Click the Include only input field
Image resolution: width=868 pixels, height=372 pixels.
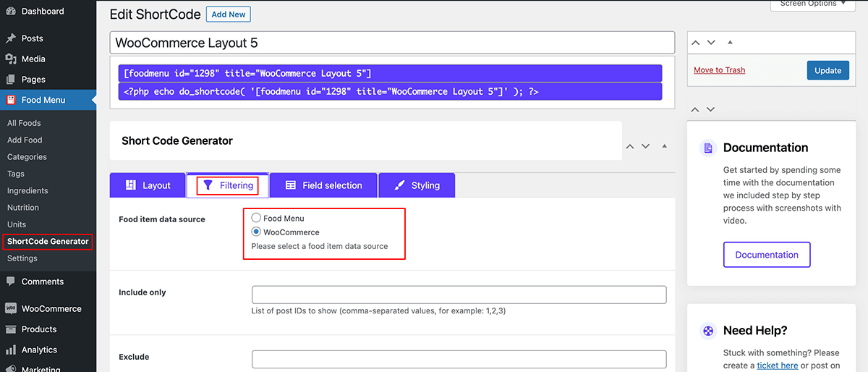(x=459, y=295)
